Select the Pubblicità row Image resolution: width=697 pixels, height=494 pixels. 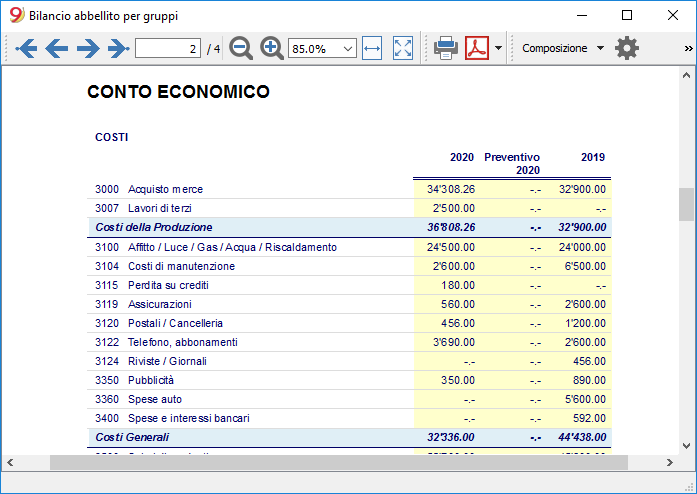pyautogui.click(x=349, y=380)
